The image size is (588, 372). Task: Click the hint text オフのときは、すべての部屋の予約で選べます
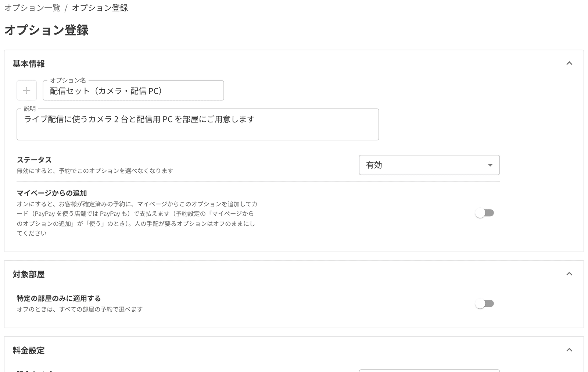coord(80,310)
